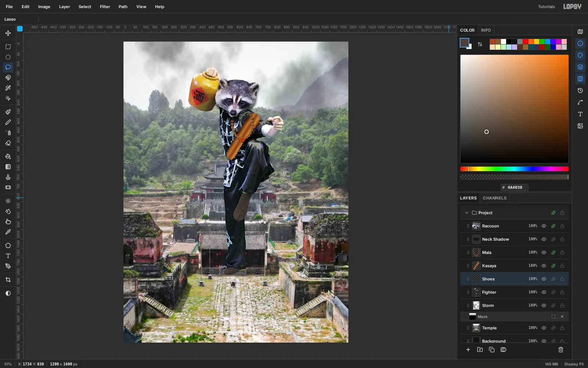The width and height of the screenshot is (588, 368).
Task: Select the Eraser tool
Action: click(8, 143)
